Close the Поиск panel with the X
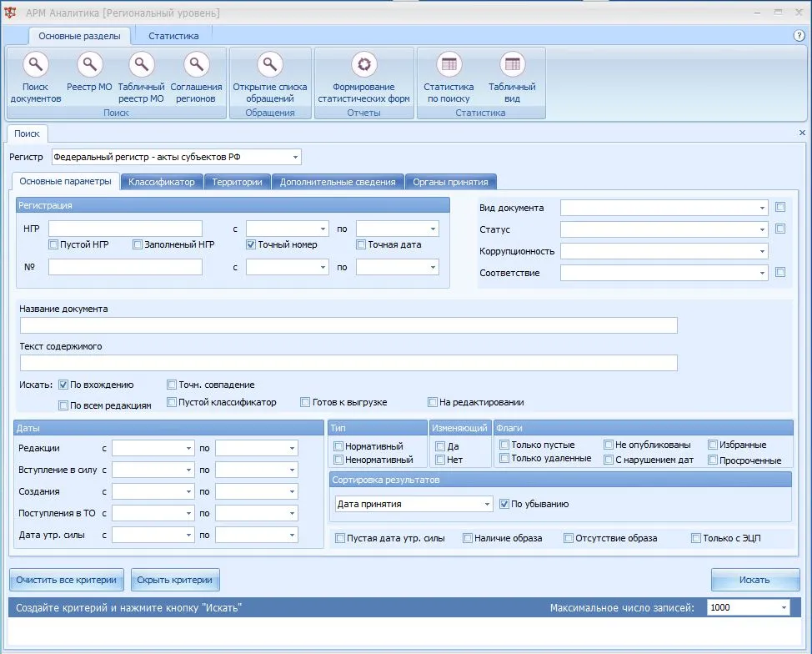Screen dimensions: 812x654 point(802,133)
